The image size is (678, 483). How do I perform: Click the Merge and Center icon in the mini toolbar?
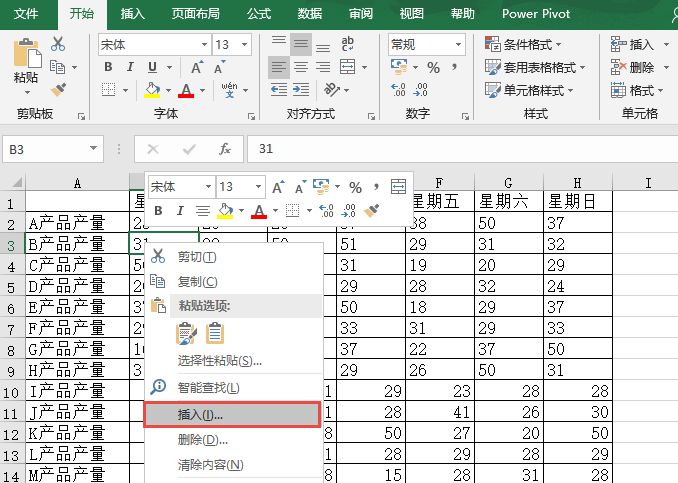coord(399,187)
